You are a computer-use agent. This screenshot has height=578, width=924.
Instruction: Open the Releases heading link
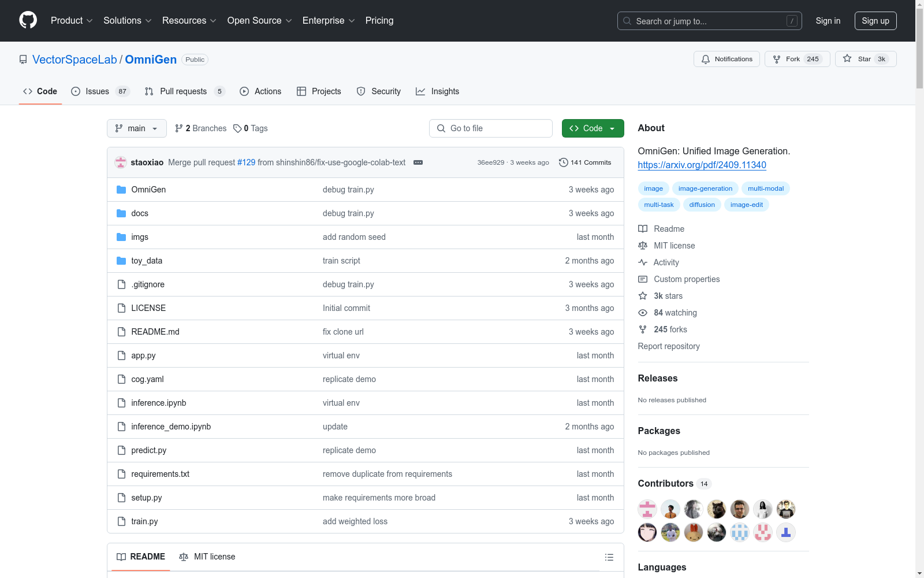click(x=658, y=378)
